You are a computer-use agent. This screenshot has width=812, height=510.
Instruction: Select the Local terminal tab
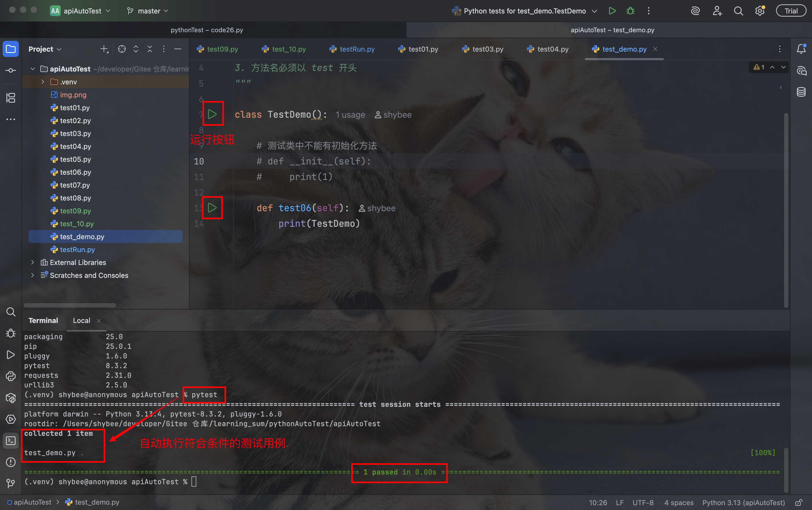pos(82,321)
